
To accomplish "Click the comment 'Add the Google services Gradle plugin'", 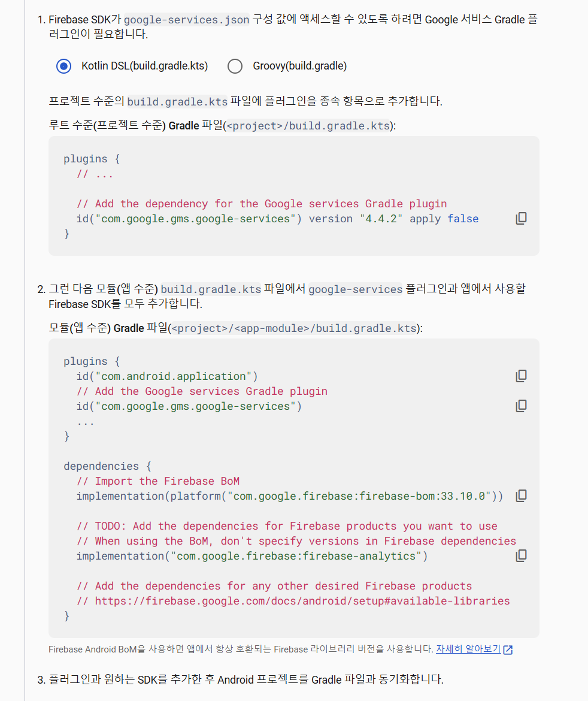I will point(202,391).
